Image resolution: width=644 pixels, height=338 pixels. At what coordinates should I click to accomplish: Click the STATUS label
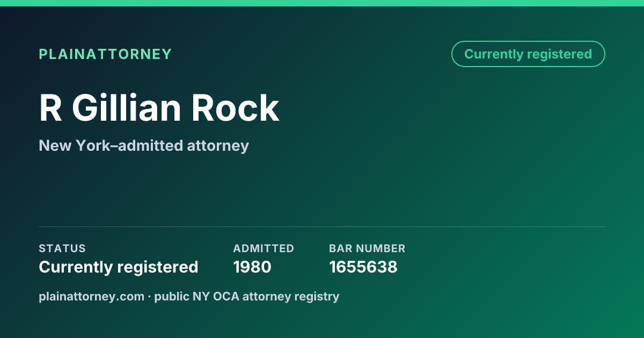(x=62, y=248)
